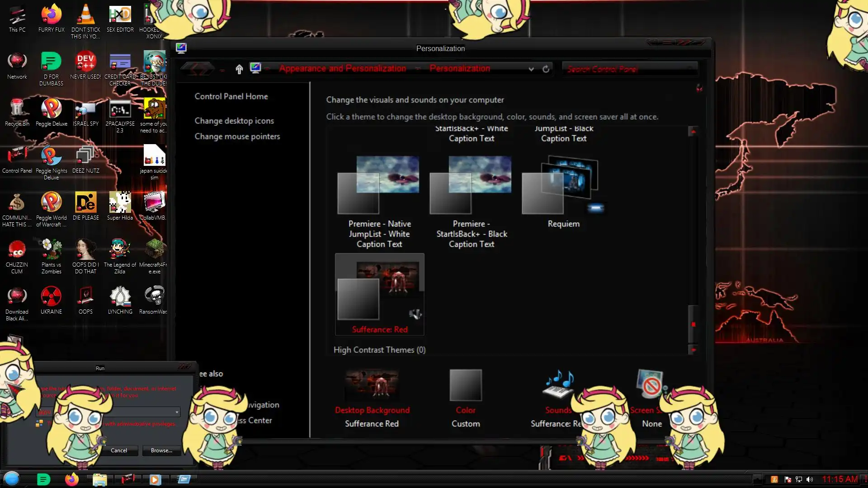Image resolution: width=868 pixels, height=488 pixels.
Task: Click the Personalization breadcrumb item
Action: click(x=459, y=69)
